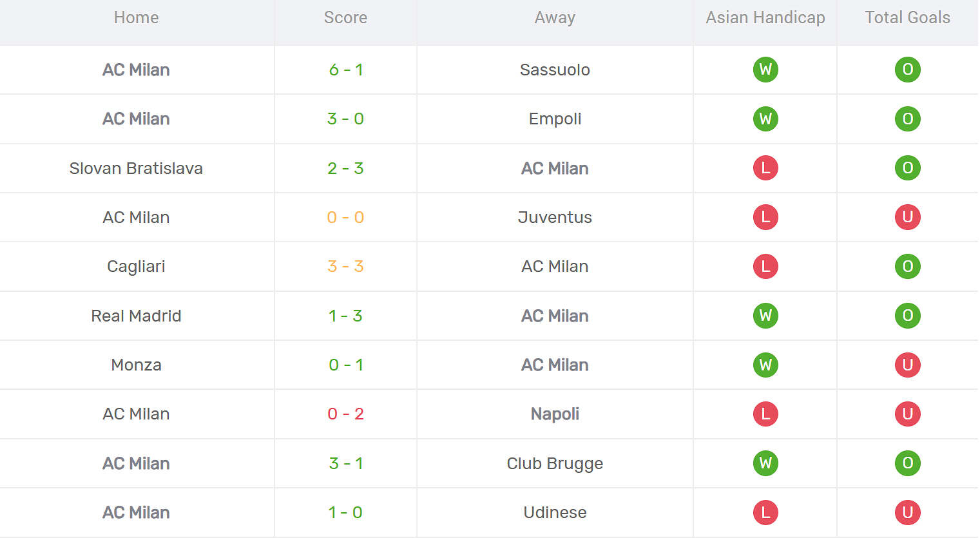
Task: Click the U total goals badge for Monza match
Action: pyautogui.click(x=907, y=365)
